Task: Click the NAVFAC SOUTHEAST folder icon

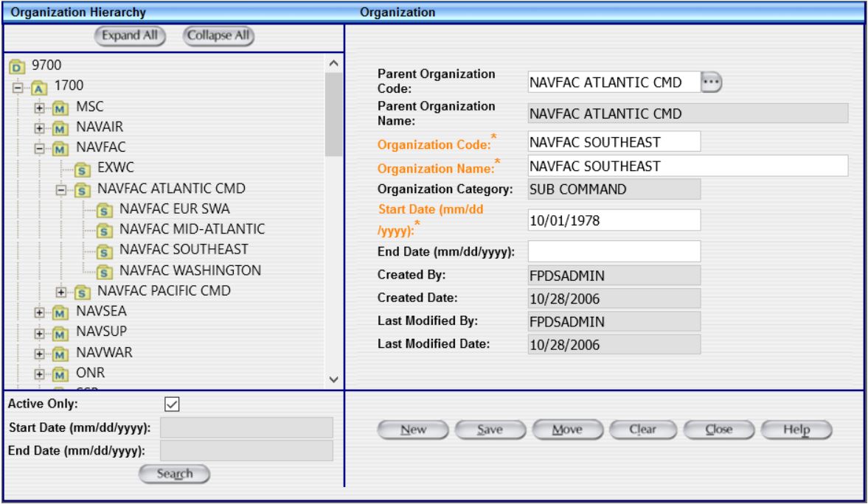Action: point(104,251)
